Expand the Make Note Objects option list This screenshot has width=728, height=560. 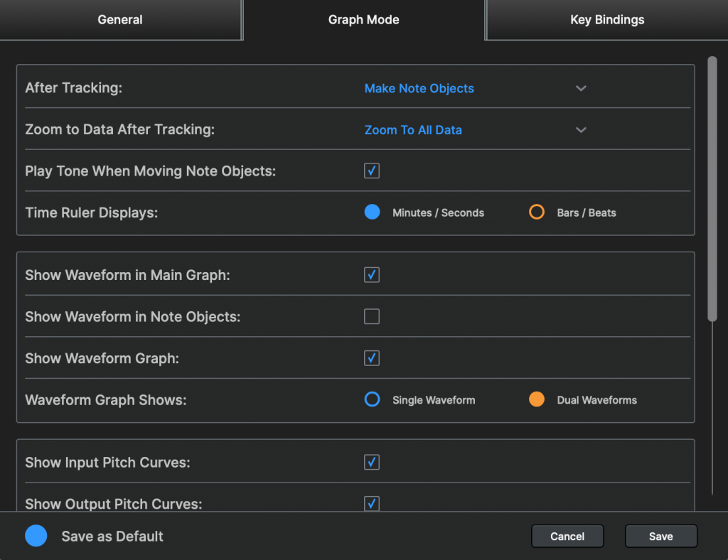point(419,88)
